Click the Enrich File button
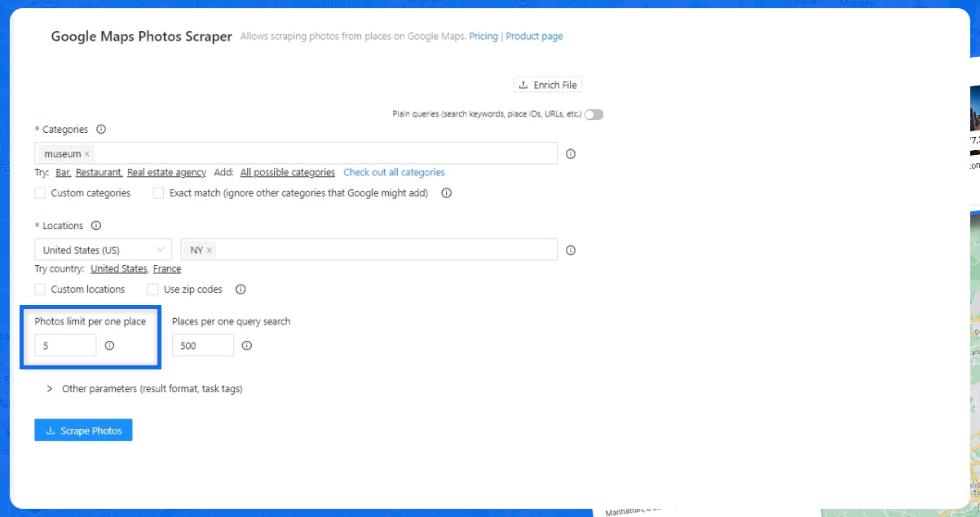 [x=547, y=84]
